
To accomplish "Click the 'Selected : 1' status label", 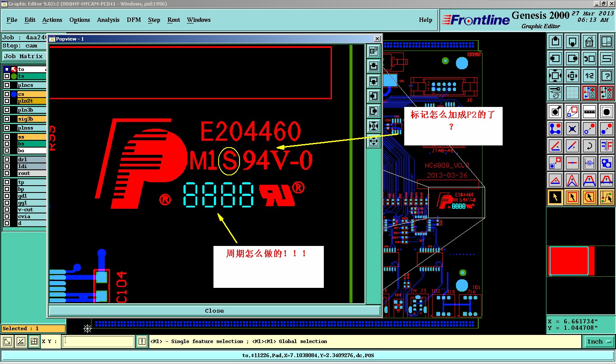I will [x=33, y=328].
